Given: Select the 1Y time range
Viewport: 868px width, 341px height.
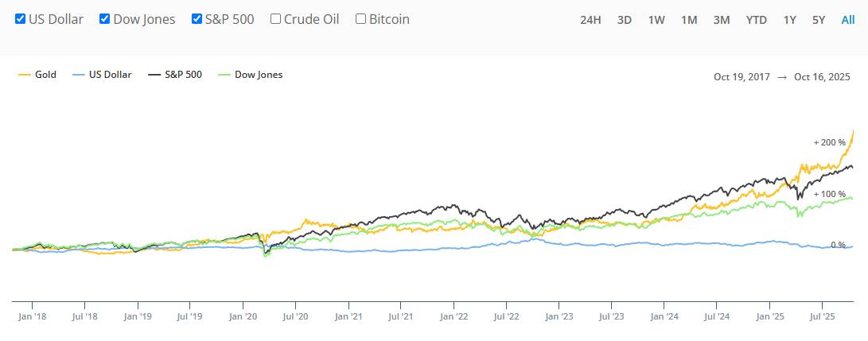Looking at the screenshot, I should pyautogui.click(x=789, y=20).
